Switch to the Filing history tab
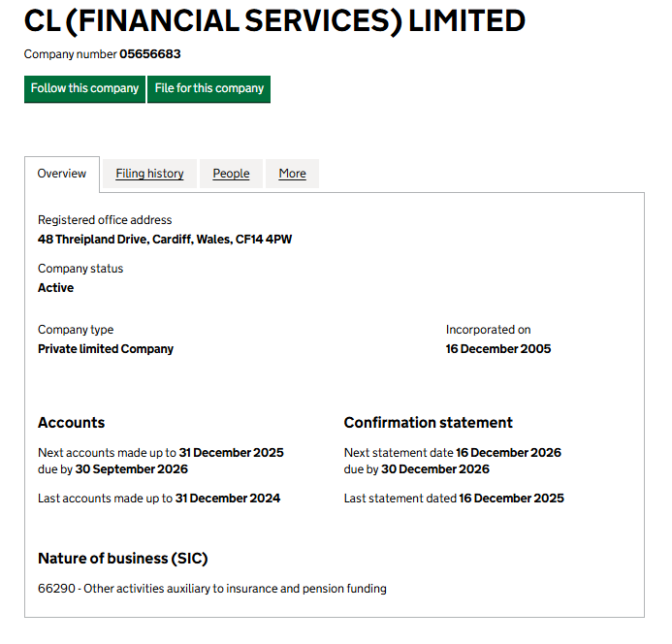This screenshot has width=672, height=644. 149,174
